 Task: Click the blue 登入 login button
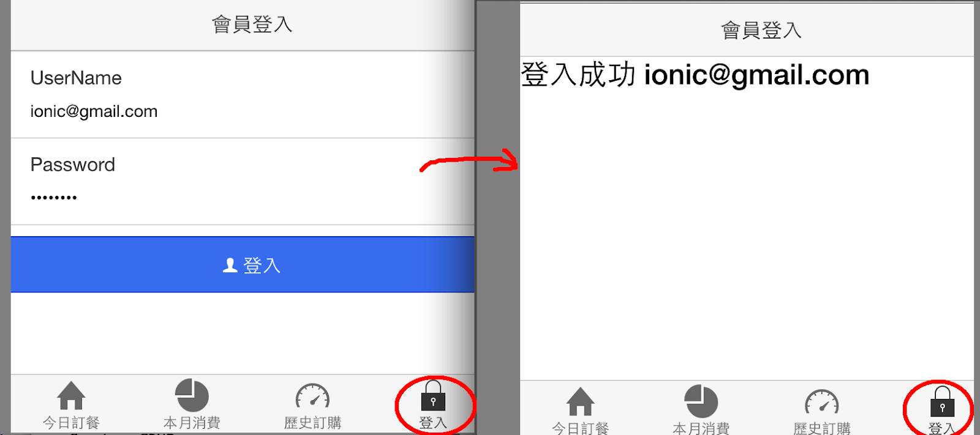click(243, 264)
